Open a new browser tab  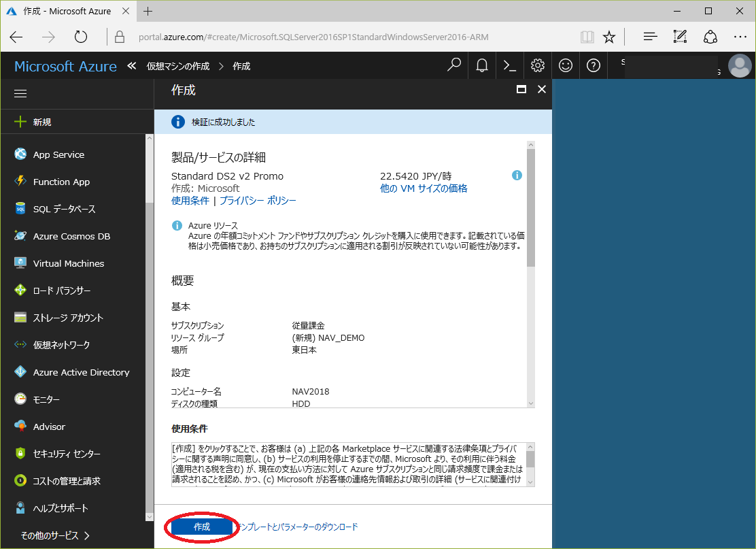click(148, 11)
